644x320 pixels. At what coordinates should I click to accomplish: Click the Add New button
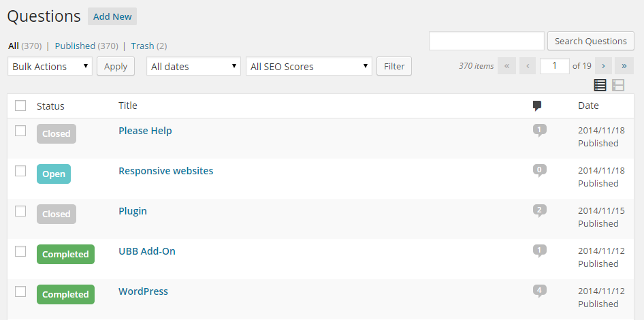pos(112,16)
